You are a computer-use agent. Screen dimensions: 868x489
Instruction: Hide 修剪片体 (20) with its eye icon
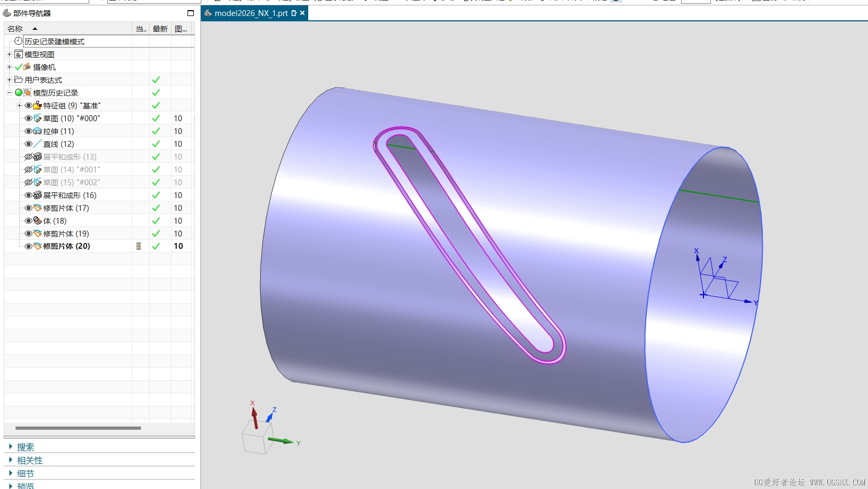pos(28,246)
